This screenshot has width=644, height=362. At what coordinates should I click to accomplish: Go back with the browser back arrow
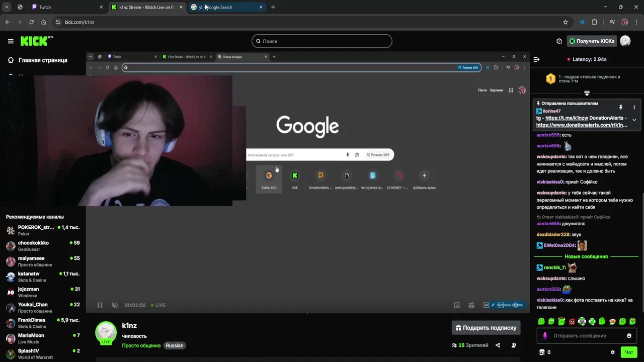7,22
